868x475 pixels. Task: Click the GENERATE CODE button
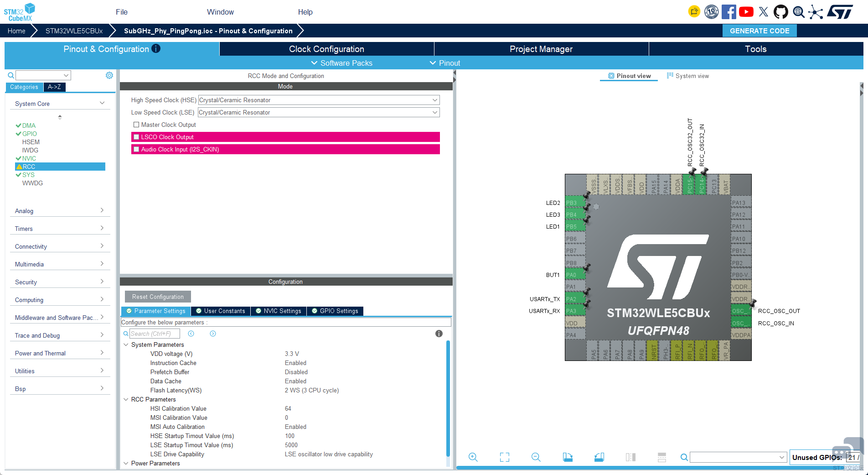coord(759,31)
